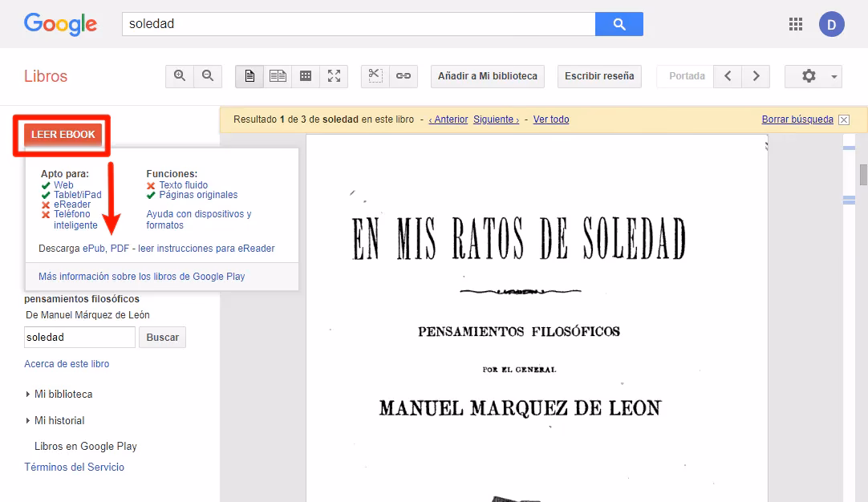The width and height of the screenshot is (868, 502).
Task: Switch to two-page view mode
Action: [278, 75]
